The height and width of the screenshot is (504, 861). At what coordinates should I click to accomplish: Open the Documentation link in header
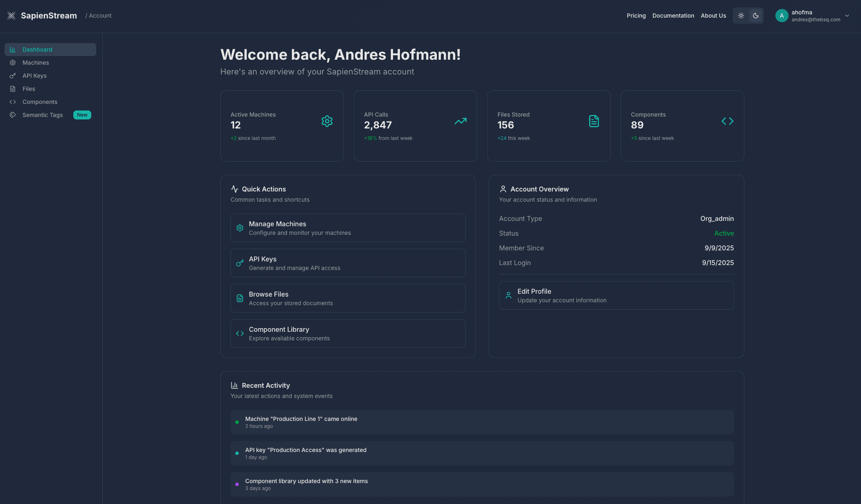[673, 16]
